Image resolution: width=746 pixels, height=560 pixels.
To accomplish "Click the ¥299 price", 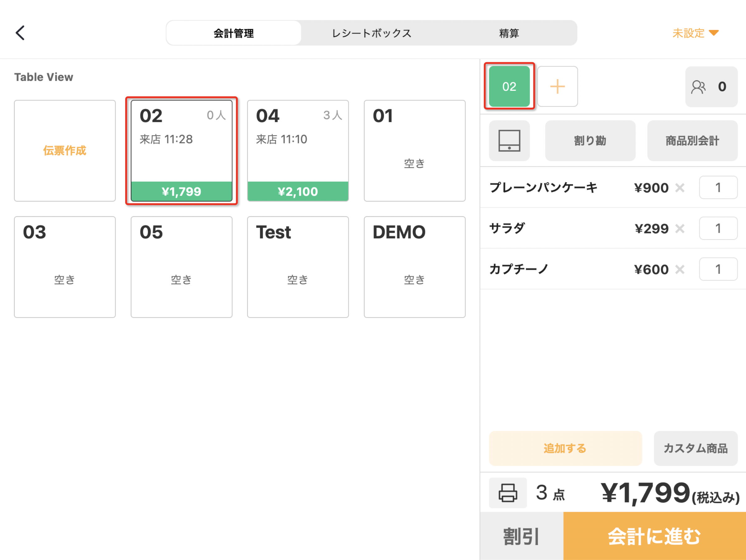I will pyautogui.click(x=651, y=229).
